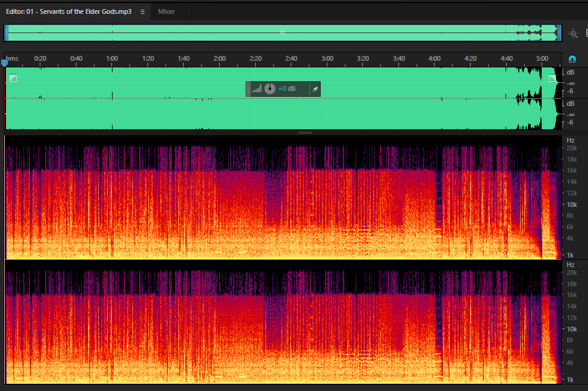
Task: Click the center grip of the overview navigator
Action: (282, 32)
